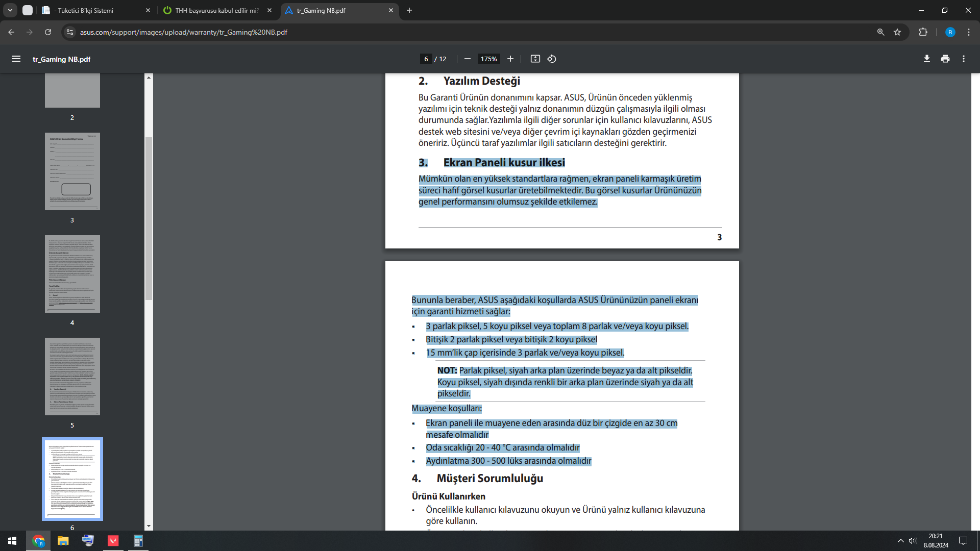Click the zoom out minus button

click(x=467, y=59)
